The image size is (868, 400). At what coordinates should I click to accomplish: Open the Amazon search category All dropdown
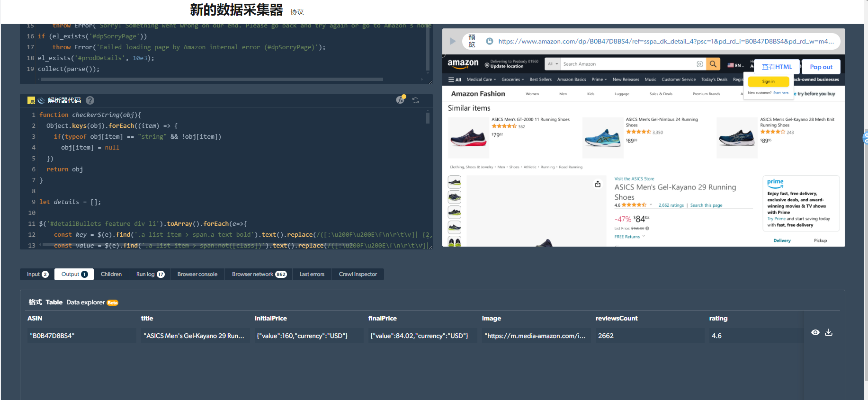553,64
